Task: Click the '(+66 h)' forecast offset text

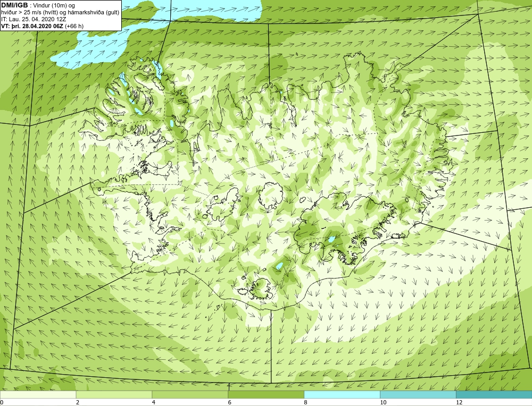Action: [74, 26]
